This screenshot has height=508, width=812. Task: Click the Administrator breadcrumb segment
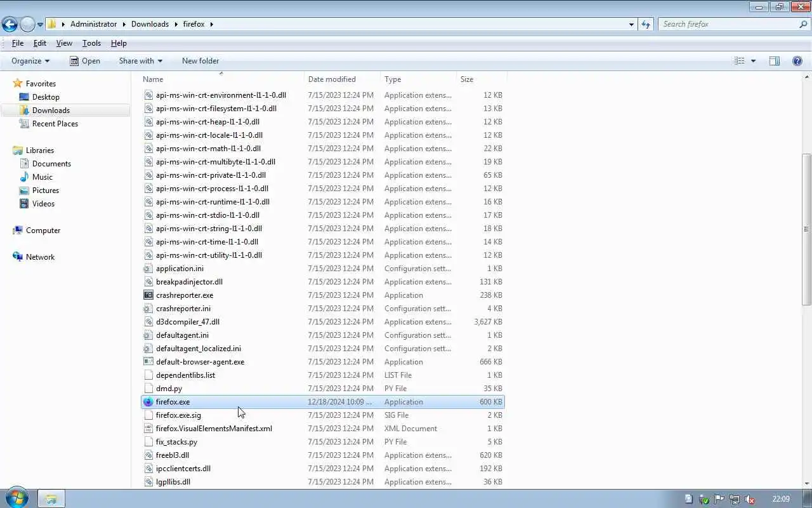coord(93,24)
